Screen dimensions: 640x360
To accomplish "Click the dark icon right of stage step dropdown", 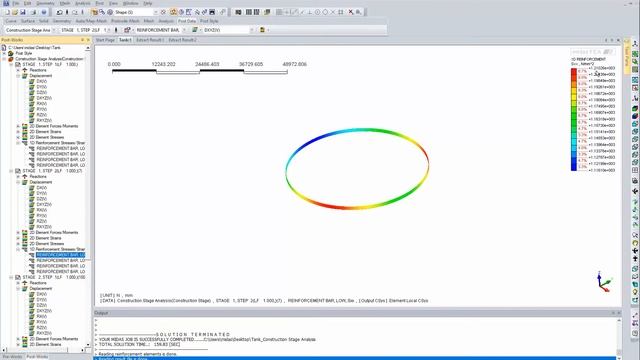I will tap(116, 30).
